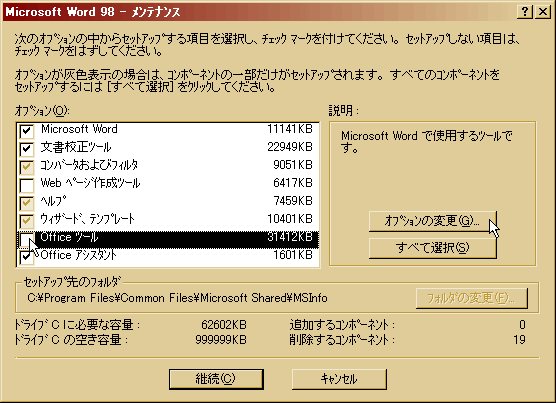Select the 文書校正ツール list row
Viewport: 556px width, 403px height.
168,147
